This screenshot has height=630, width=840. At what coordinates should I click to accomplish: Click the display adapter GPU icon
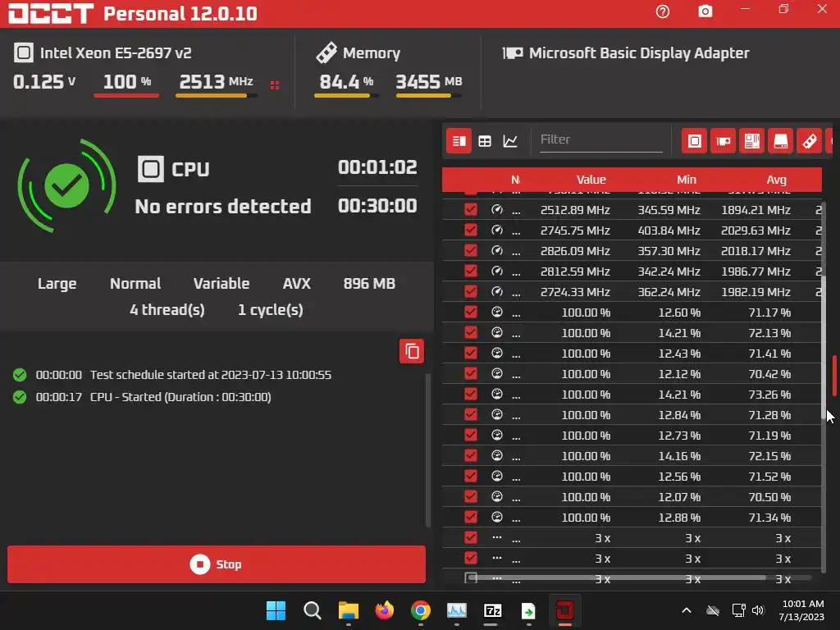point(513,53)
